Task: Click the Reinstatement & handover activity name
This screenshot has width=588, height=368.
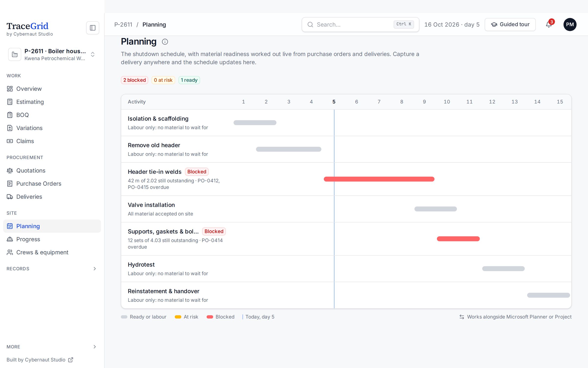Action: (x=163, y=291)
